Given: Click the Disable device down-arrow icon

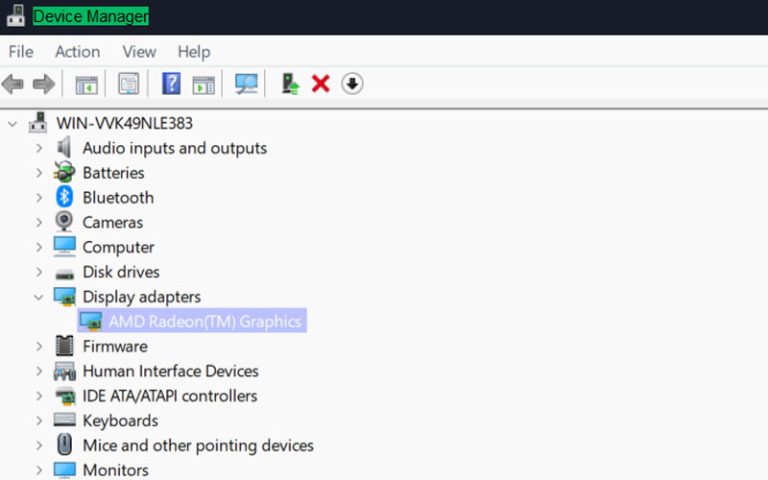Looking at the screenshot, I should tap(352, 84).
